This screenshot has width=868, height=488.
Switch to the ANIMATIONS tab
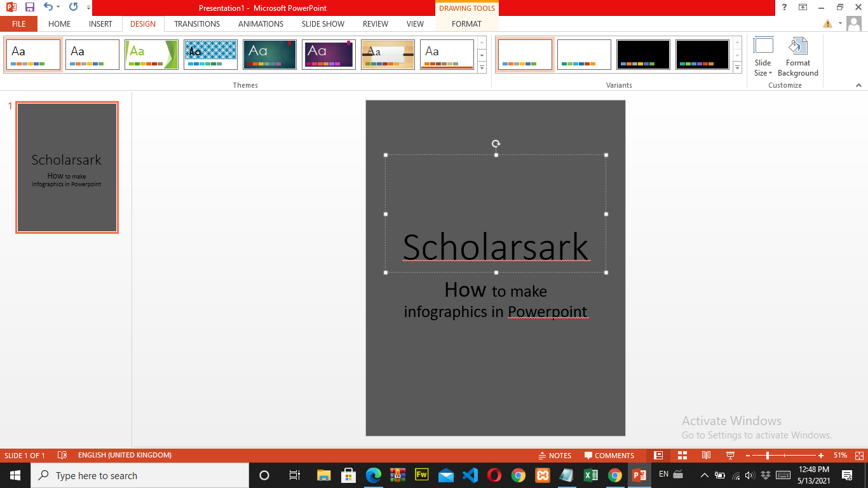tap(261, 24)
